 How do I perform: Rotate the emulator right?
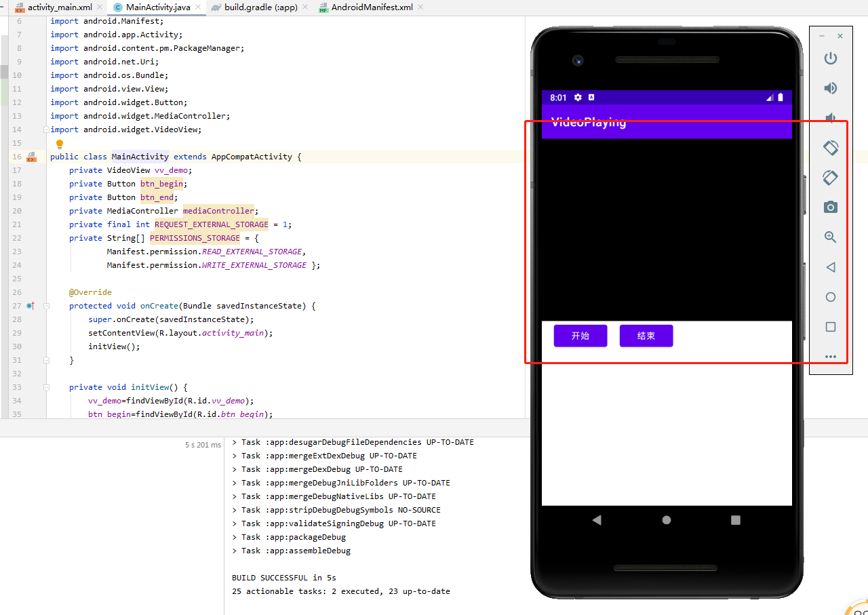[831, 177]
